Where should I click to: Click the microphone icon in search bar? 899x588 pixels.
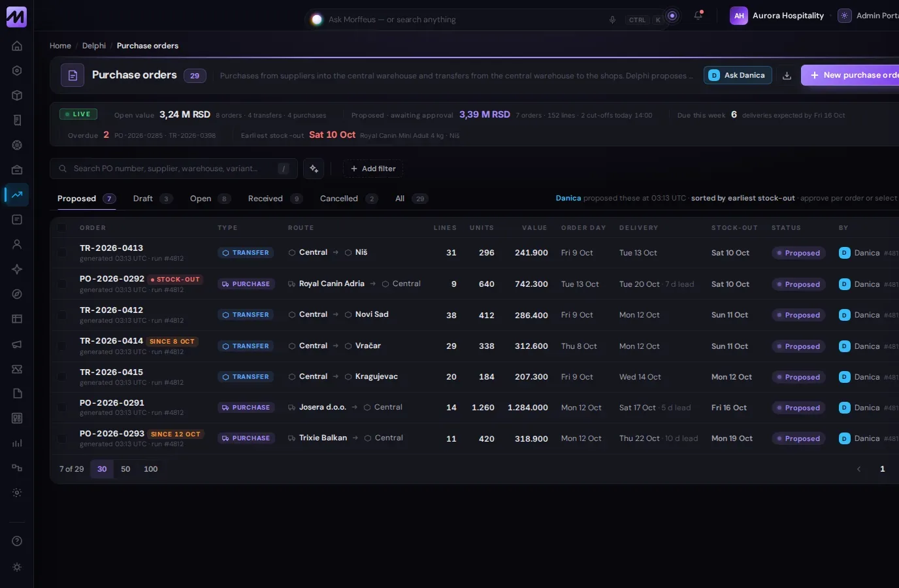point(612,20)
